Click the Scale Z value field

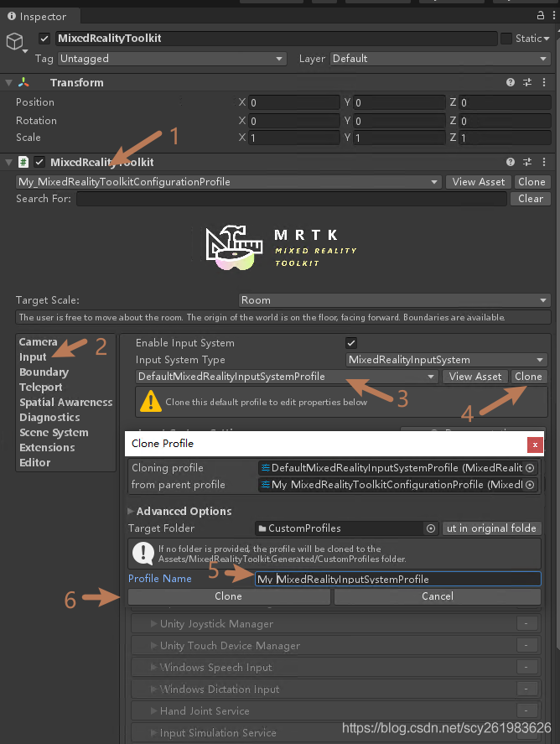tap(505, 138)
